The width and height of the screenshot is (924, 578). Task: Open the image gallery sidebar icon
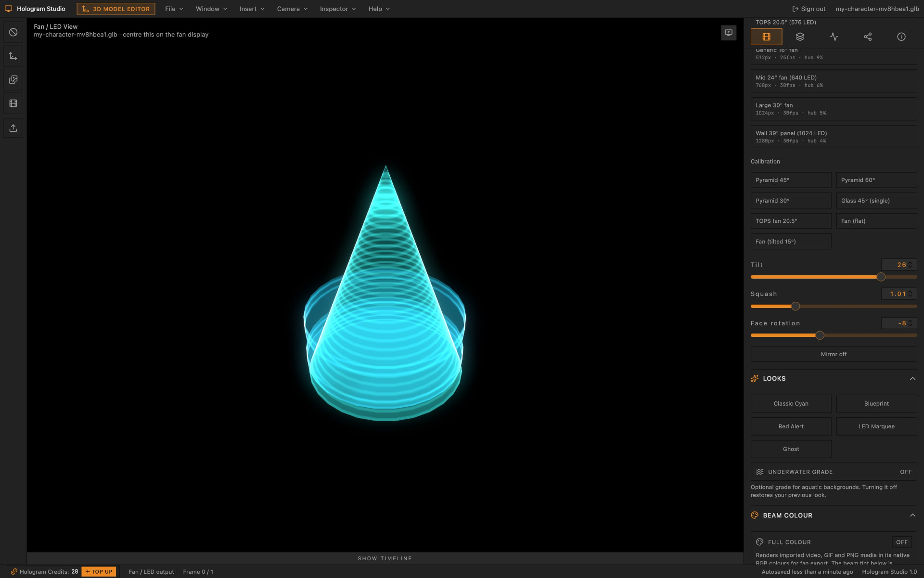click(x=13, y=79)
